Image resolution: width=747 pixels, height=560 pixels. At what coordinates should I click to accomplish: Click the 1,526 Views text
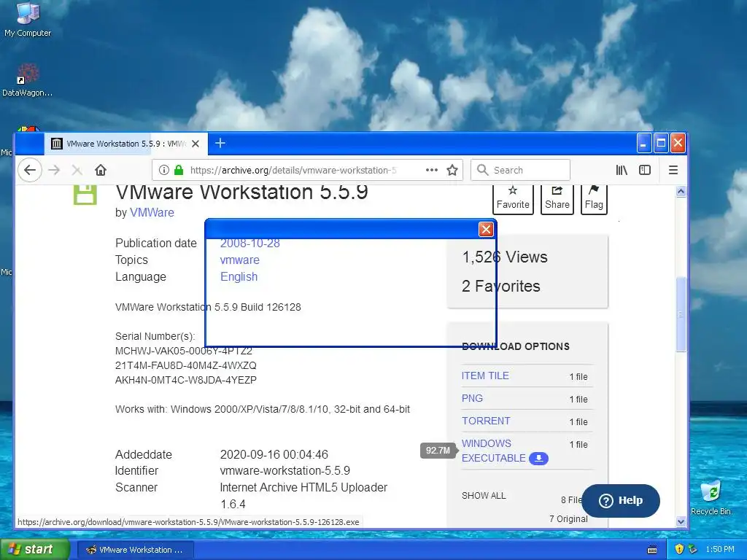click(505, 257)
